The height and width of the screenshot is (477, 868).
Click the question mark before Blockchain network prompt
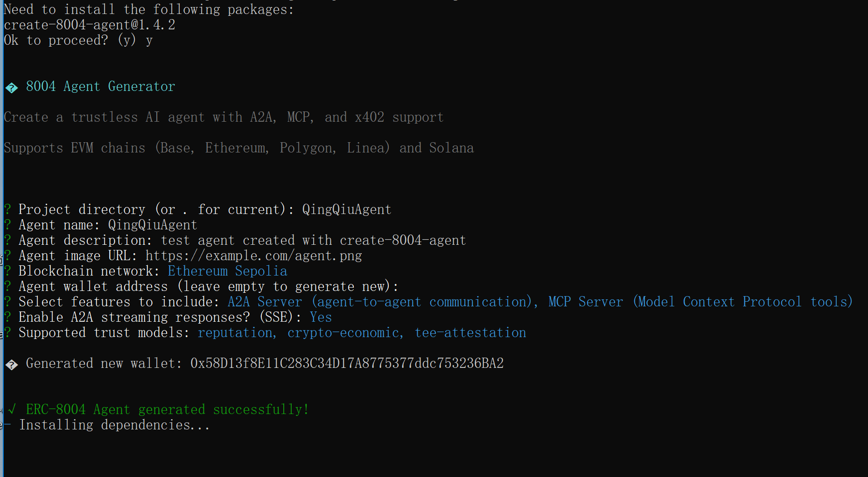7,271
